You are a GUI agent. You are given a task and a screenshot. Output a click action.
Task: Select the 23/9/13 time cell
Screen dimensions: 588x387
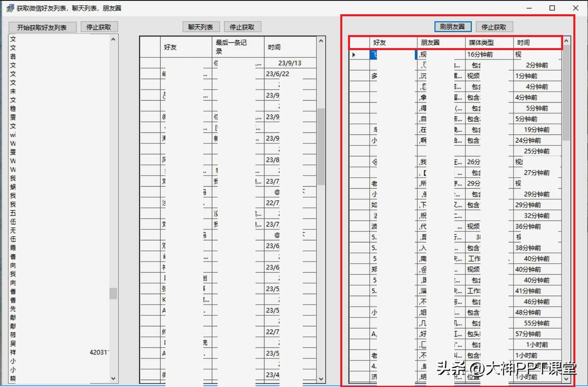point(290,63)
